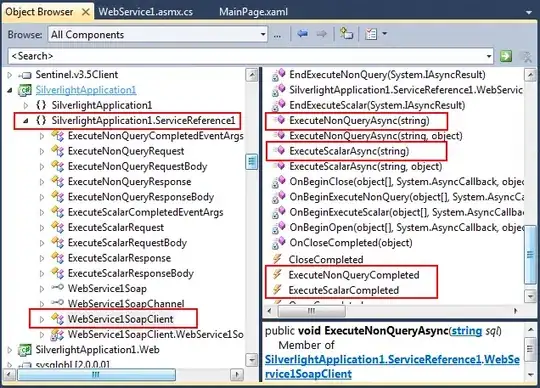Click the Forward navigation arrow icon
540x388 pixels.
click(321, 34)
